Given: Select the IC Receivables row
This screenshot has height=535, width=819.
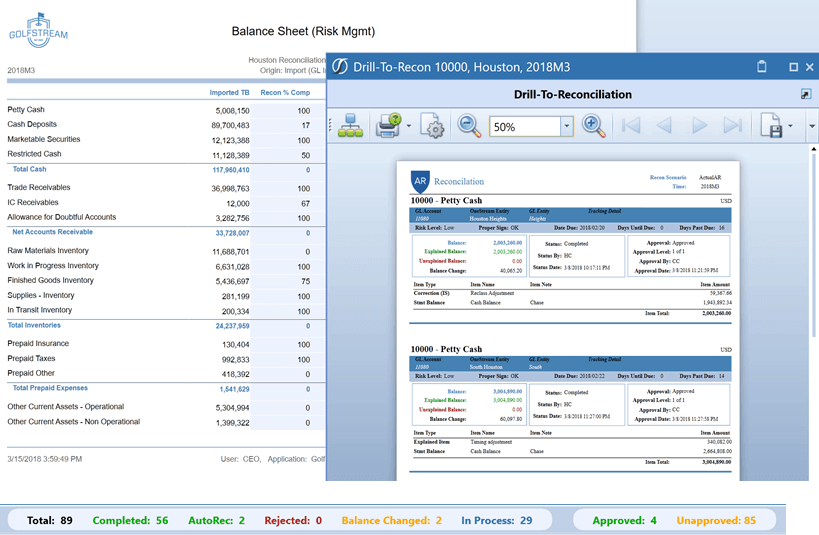Looking at the screenshot, I should coord(33,203).
